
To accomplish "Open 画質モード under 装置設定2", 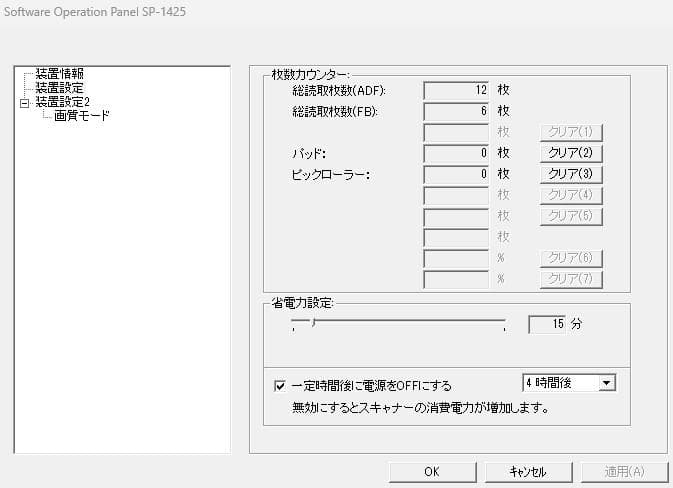I will coord(82,116).
